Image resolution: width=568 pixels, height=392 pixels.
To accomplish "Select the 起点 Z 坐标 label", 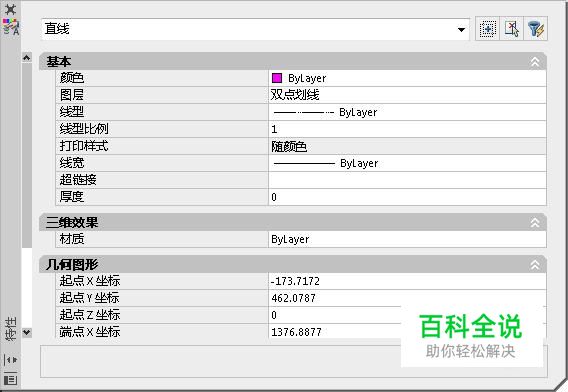I will pos(90,315).
